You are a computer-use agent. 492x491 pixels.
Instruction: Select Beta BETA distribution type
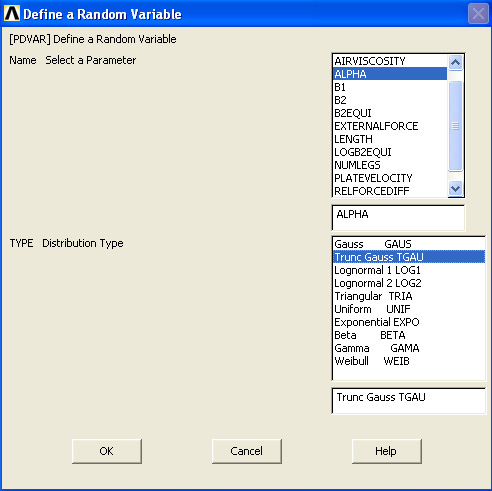(409, 335)
